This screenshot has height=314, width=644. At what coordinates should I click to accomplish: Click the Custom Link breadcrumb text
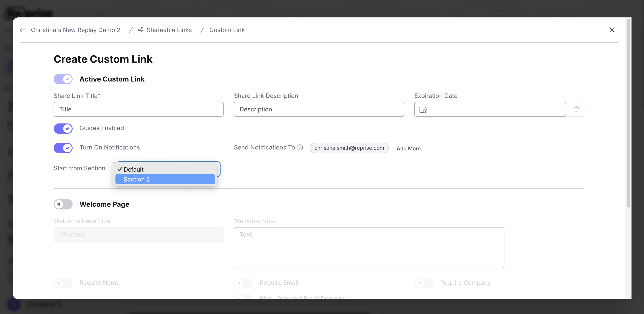click(227, 30)
